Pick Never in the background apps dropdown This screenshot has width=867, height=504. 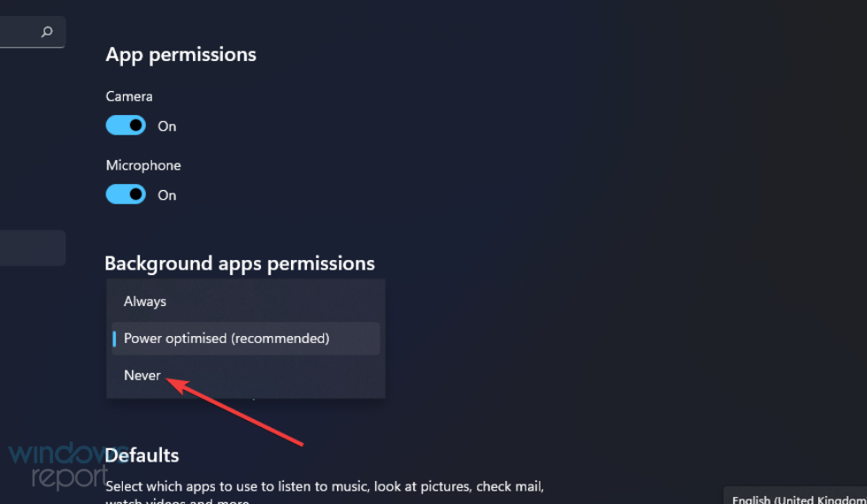142,376
